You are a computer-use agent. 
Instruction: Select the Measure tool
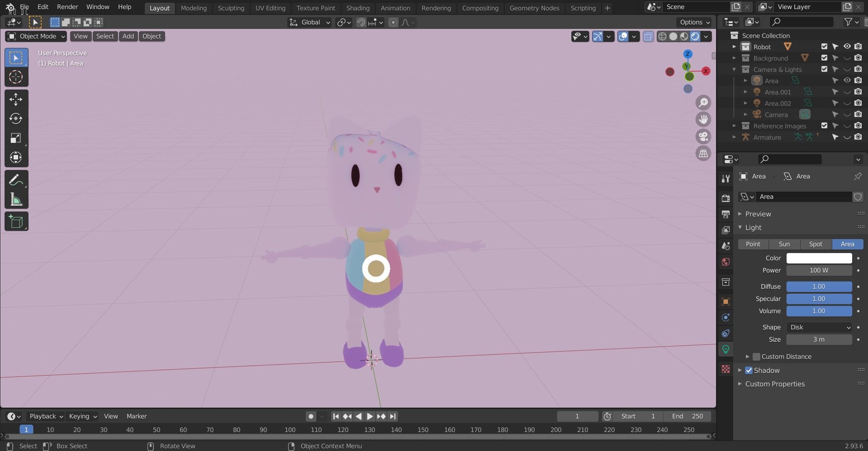tap(16, 199)
